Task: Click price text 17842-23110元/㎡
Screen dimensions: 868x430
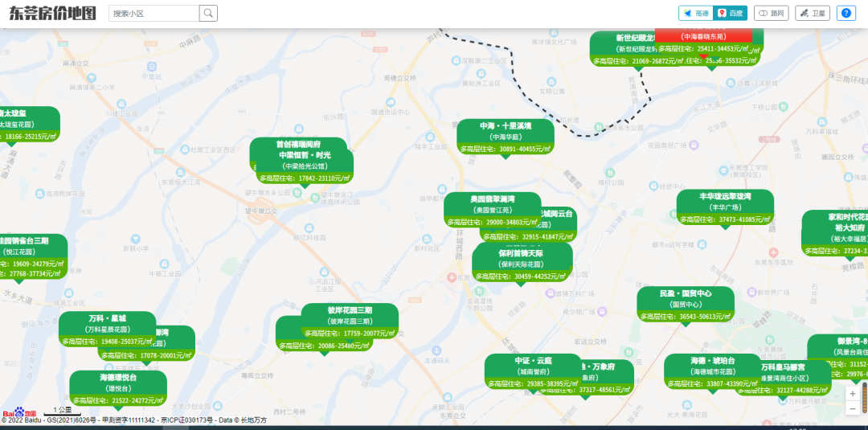Action: click(325, 178)
